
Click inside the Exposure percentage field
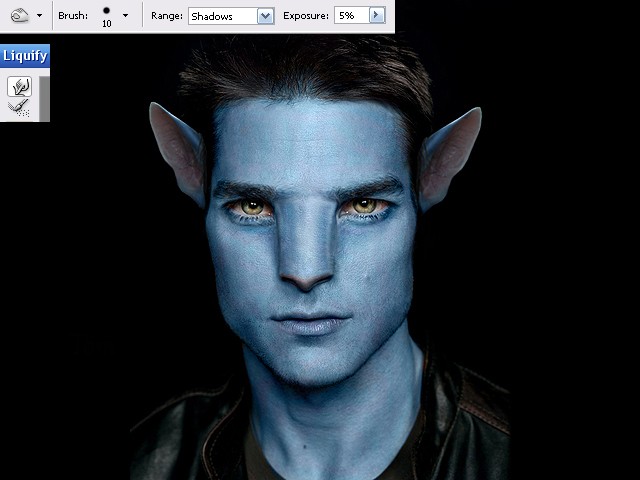(351, 16)
